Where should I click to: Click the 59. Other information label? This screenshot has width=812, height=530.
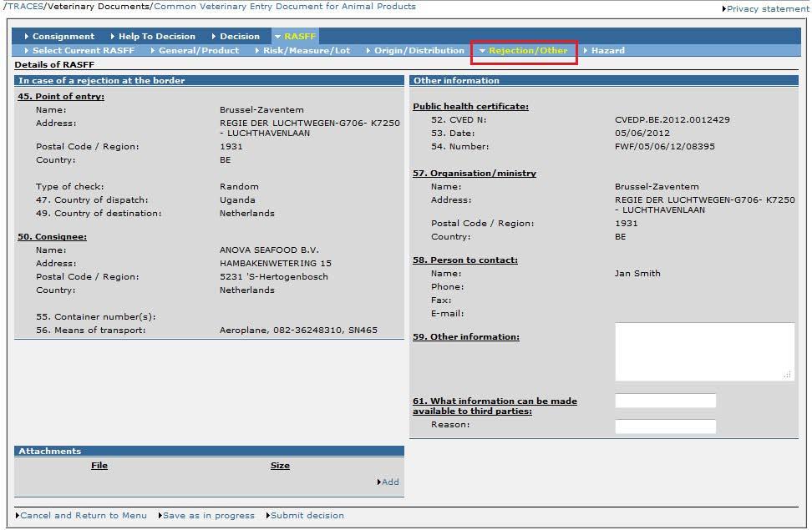pyautogui.click(x=465, y=336)
